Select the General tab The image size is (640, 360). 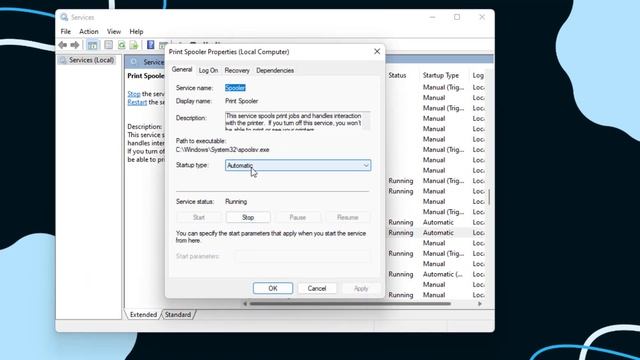[182, 69]
